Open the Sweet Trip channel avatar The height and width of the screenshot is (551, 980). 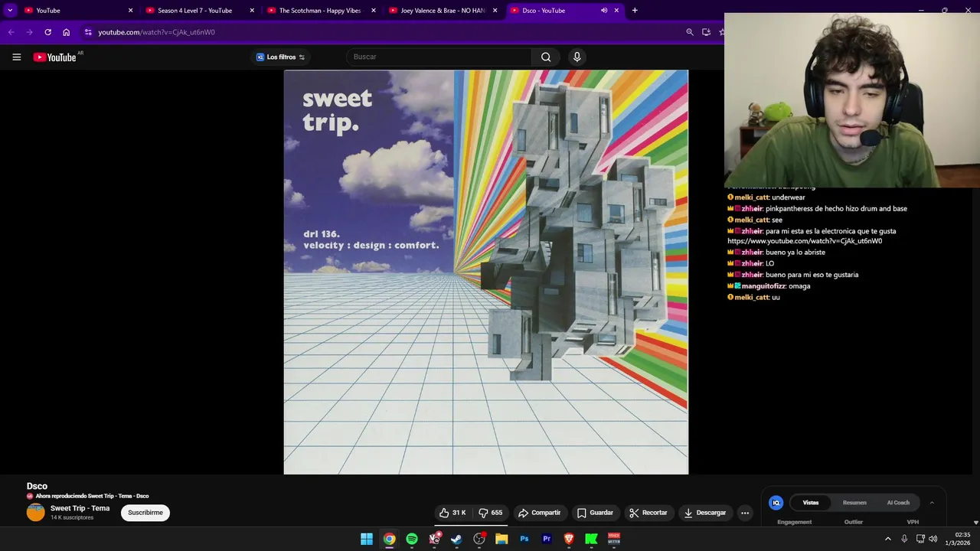[x=36, y=513]
